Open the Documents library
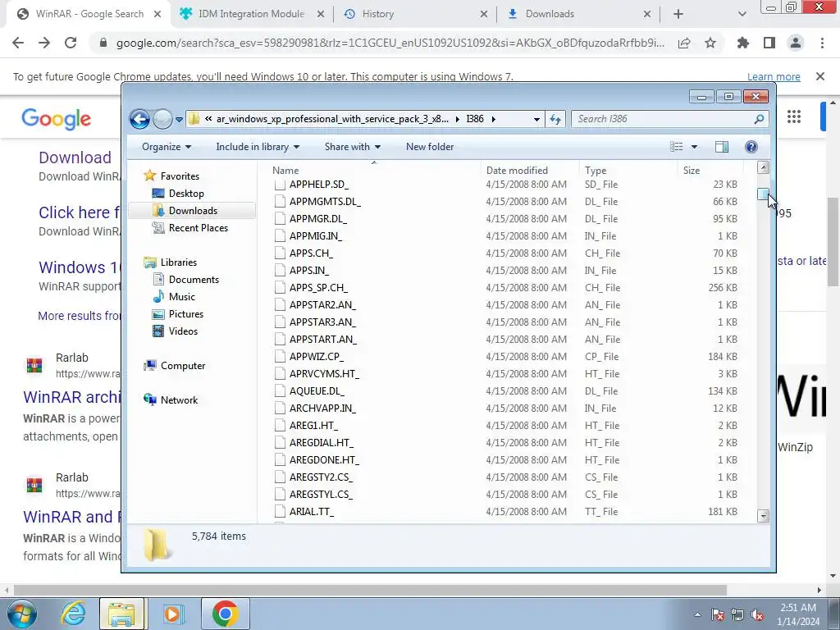The height and width of the screenshot is (630, 840). (x=194, y=280)
